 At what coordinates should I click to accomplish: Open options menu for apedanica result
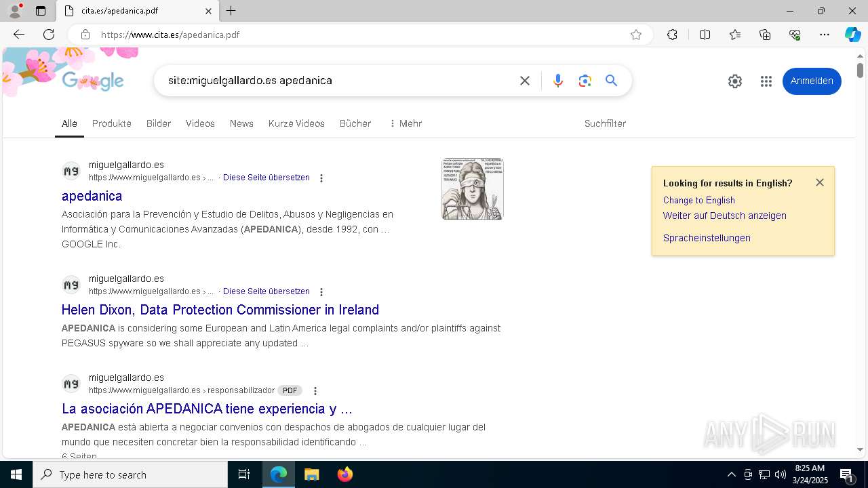[x=321, y=178]
